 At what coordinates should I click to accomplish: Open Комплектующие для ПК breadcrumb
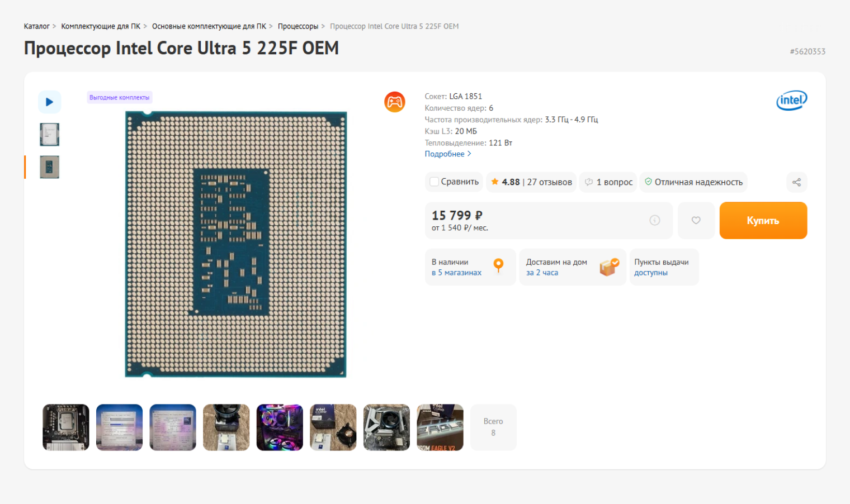101,26
